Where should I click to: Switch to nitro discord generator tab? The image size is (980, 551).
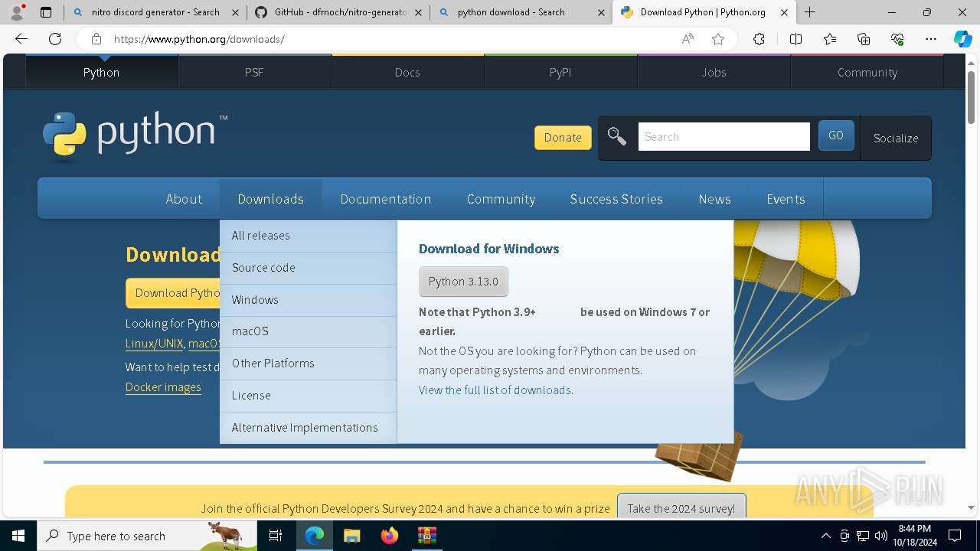(155, 12)
